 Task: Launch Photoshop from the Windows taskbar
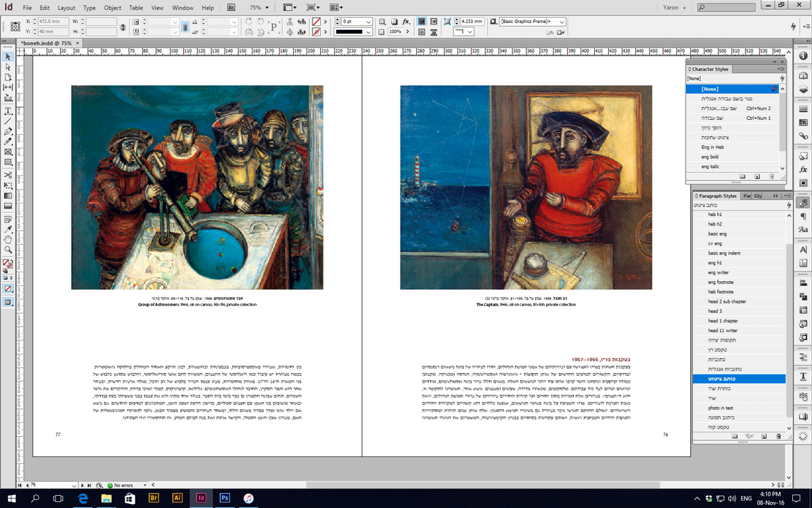click(224, 498)
